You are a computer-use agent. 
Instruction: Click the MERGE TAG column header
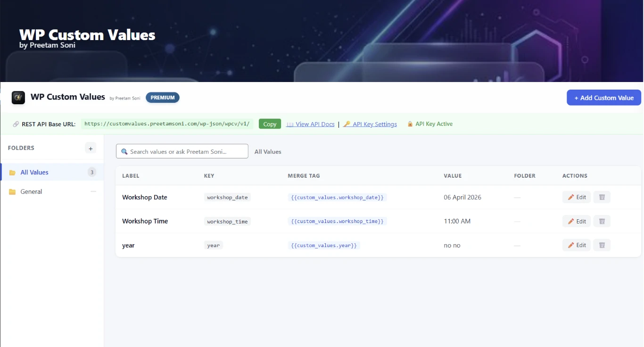tap(304, 176)
